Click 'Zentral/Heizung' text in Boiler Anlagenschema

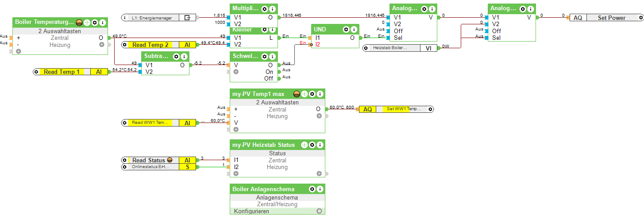[277, 204]
